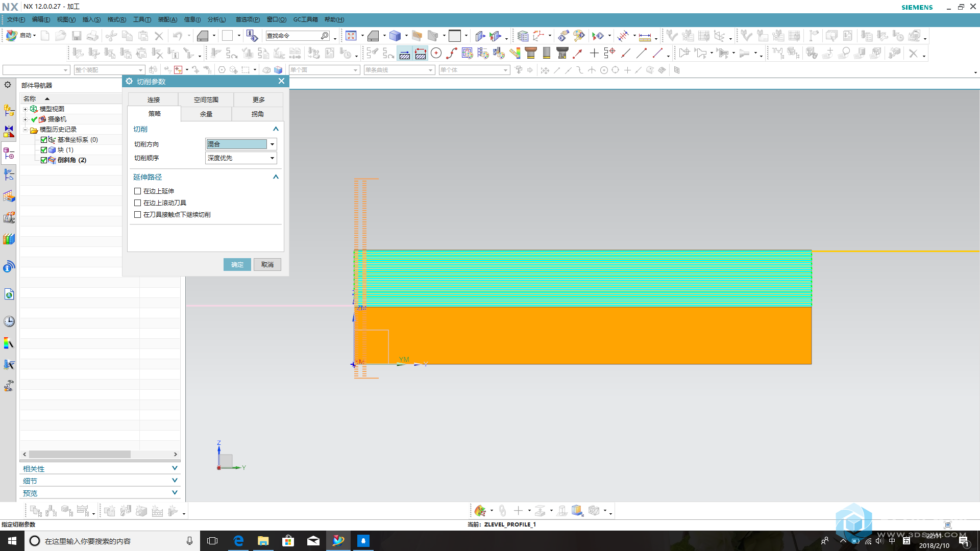
Task: Switch to the 连接 tab
Action: (153, 99)
